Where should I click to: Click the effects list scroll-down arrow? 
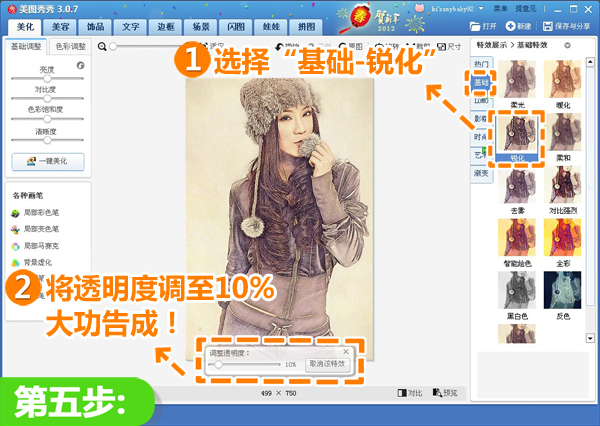[x=590, y=338]
